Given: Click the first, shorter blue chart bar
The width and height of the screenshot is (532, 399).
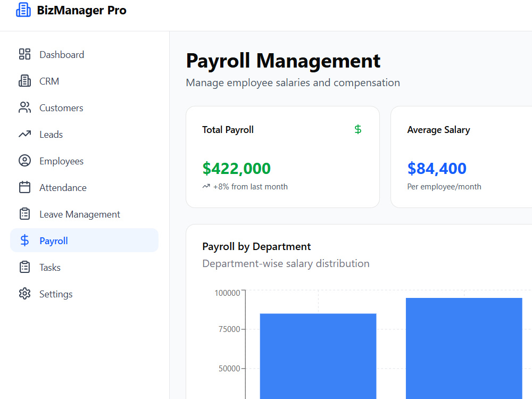Looking at the screenshot, I should pyautogui.click(x=318, y=356).
